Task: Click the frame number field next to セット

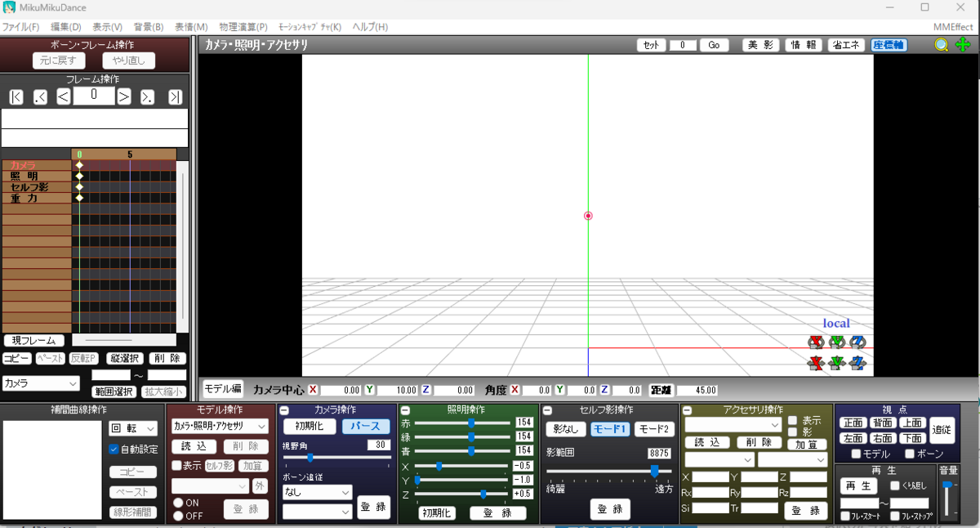Action: point(683,45)
